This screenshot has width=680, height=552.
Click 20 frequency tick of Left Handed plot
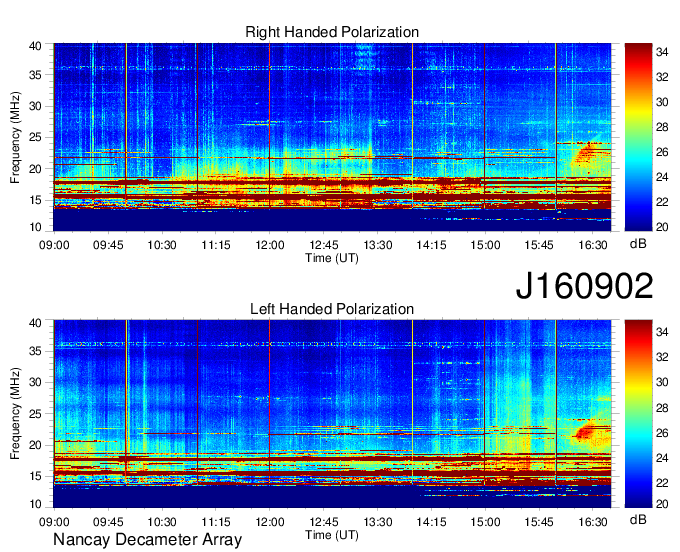coord(36,445)
